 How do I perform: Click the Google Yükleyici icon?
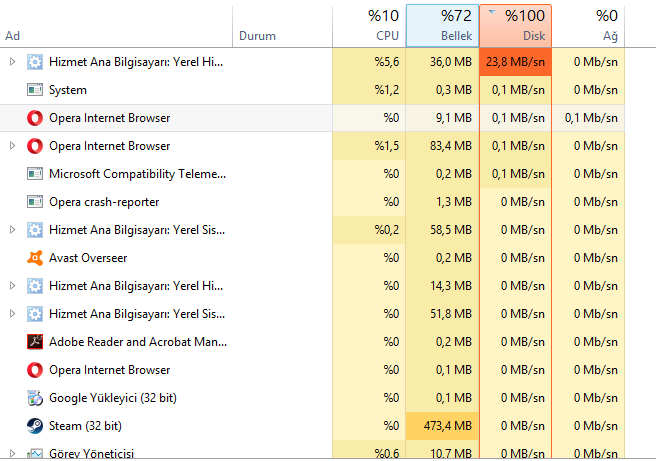(35, 398)
